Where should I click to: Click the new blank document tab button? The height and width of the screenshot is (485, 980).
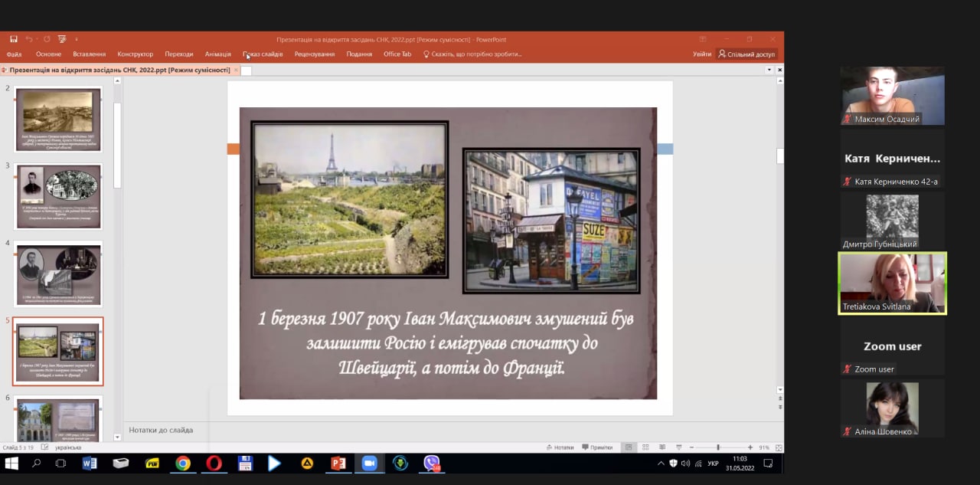(x=247, y=70)
